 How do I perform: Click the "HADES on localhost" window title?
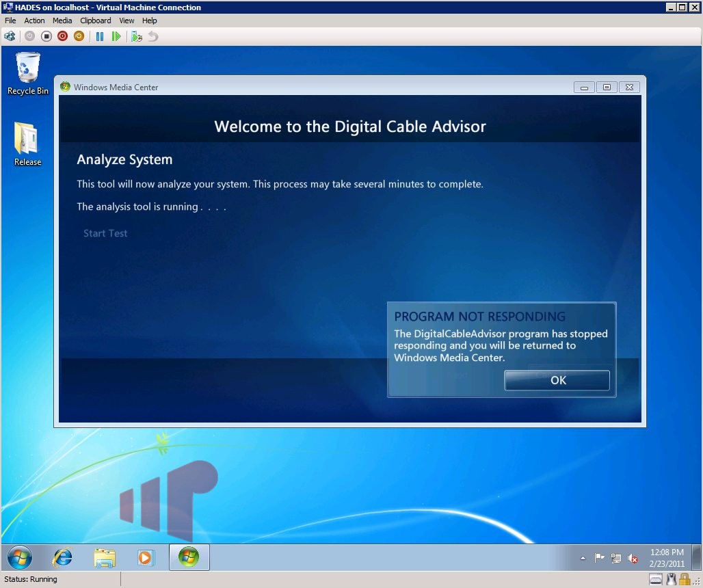tap(108, 7)
